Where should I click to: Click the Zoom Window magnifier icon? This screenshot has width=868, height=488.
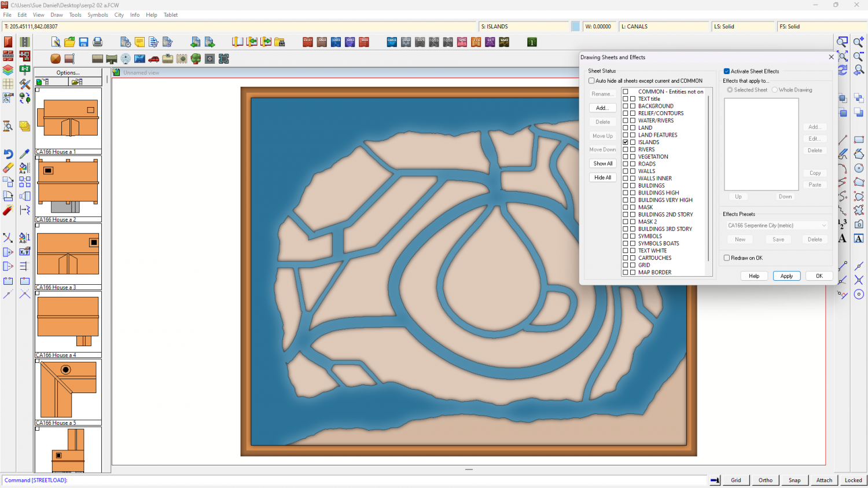pos(843,42)
